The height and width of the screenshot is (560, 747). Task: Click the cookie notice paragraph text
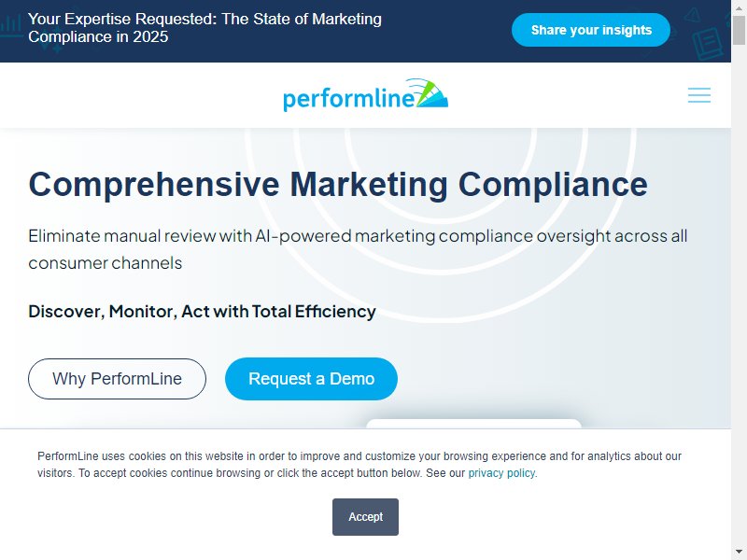(x=359, y=464)
